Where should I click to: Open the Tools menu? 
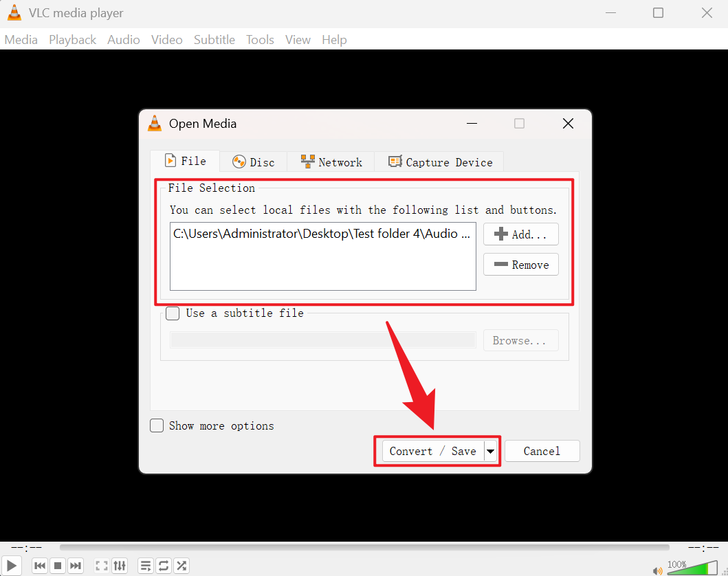point(260,40)
